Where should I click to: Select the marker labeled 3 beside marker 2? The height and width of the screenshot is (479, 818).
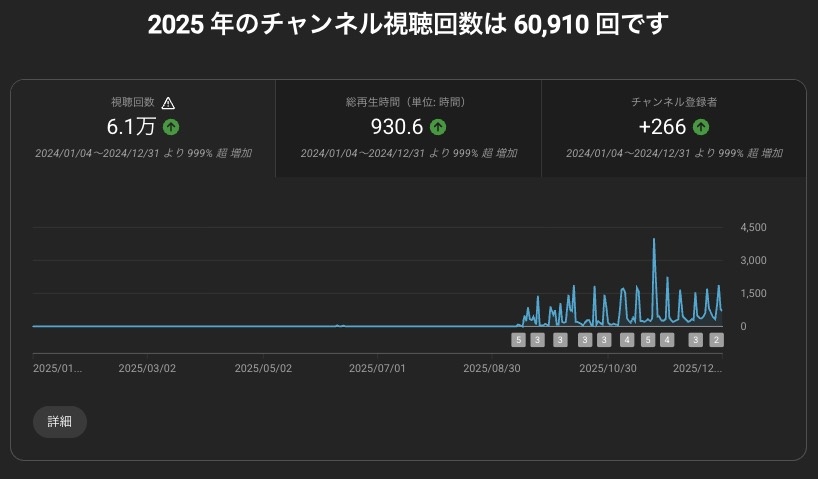(696, 340)
